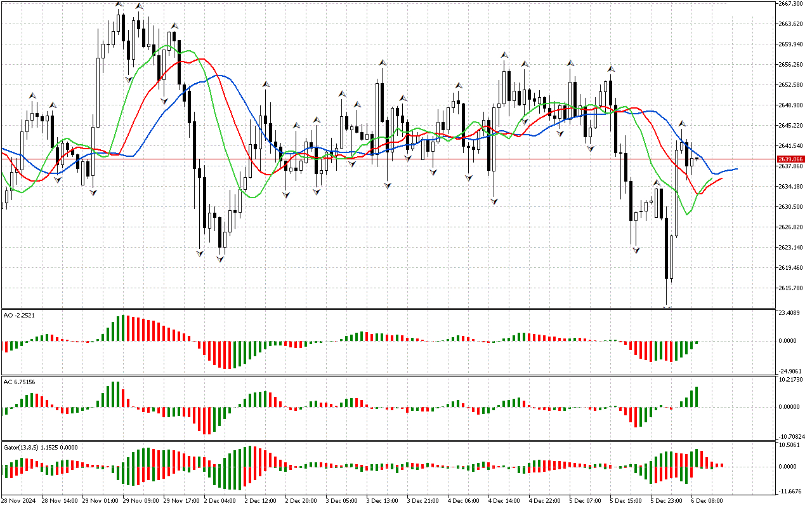Click the 2648.900 price axis value
This screenshot has height=508, width=812.
coord(792,105)
